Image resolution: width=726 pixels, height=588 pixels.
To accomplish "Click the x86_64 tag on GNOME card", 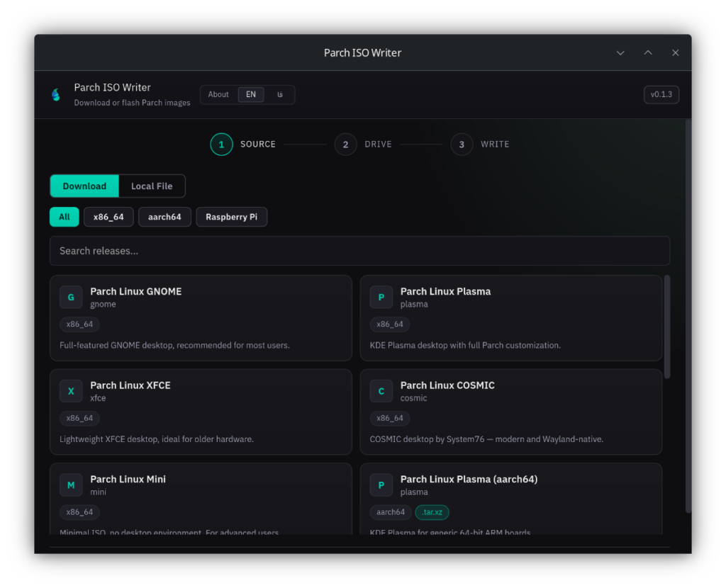I will click(x=79, y=324).
